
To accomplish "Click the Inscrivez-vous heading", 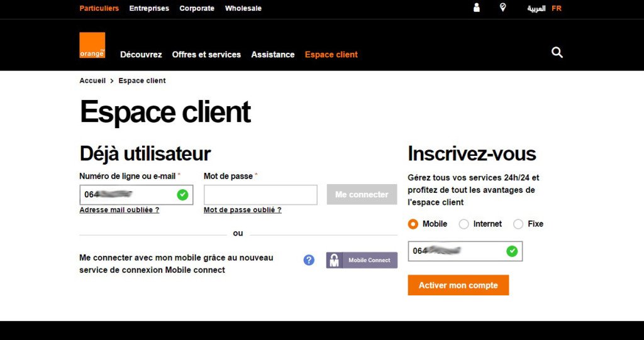I will pos(472,153).
